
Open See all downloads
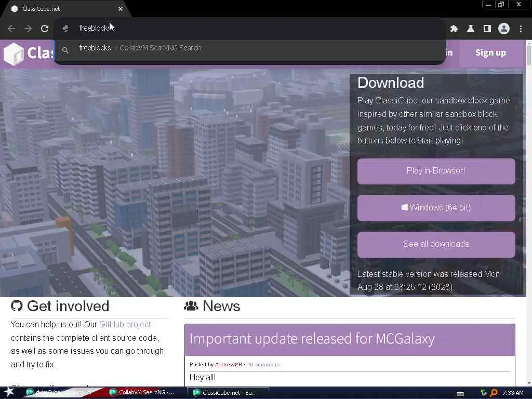(436, 244)
